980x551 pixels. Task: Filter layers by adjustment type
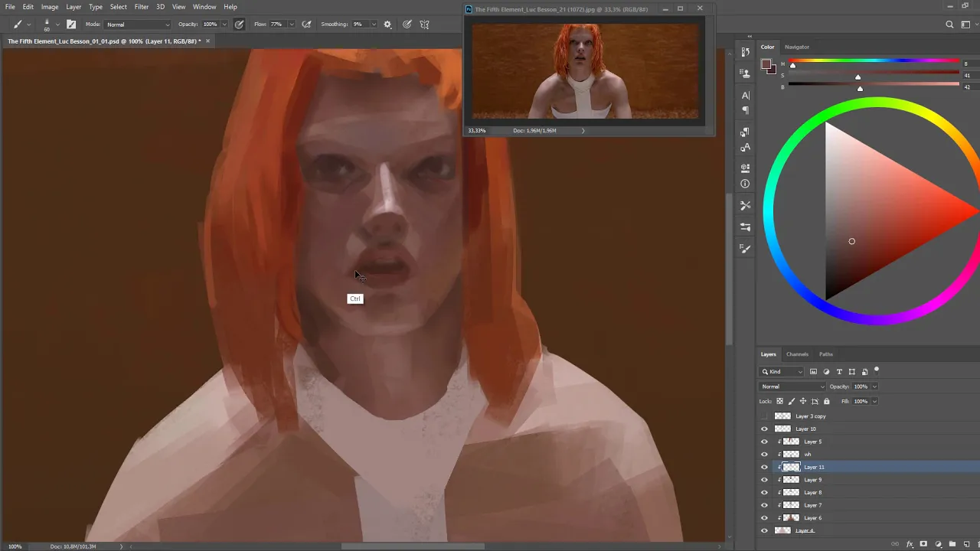(826, 372)
